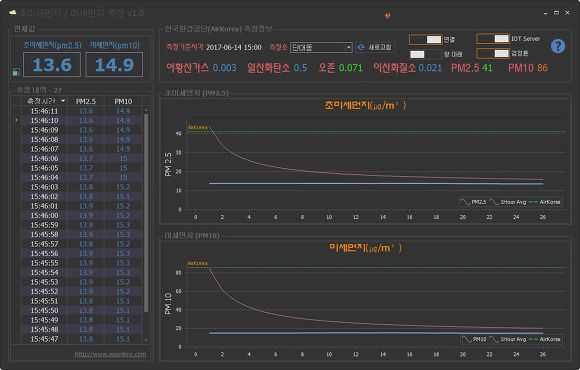Viewport: 580px width, 370px height.
Task: Click the sort arrow in the time column header
Action: tap(63, 101)
